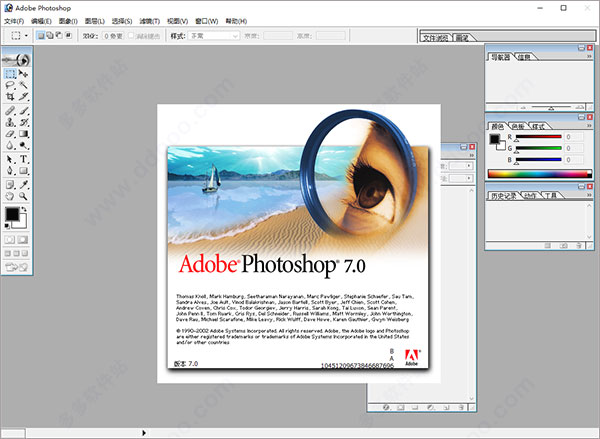
Task: Select the Lasso tool
Action: click(10, 85)
